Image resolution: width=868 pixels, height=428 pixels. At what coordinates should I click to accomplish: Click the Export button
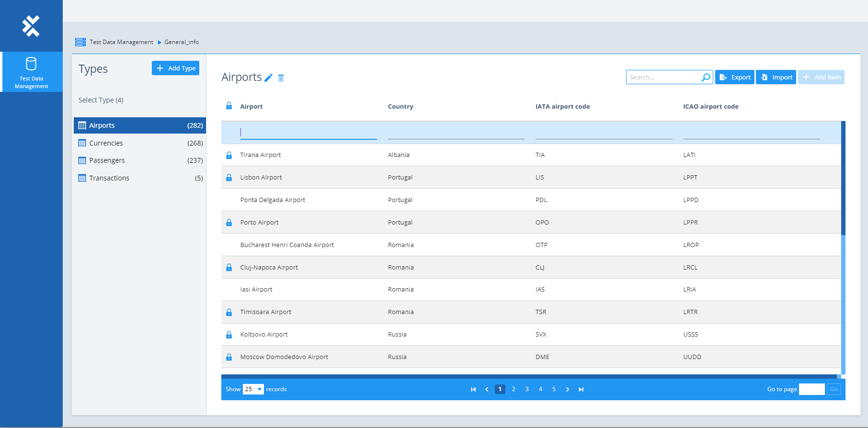coord(735,77)
